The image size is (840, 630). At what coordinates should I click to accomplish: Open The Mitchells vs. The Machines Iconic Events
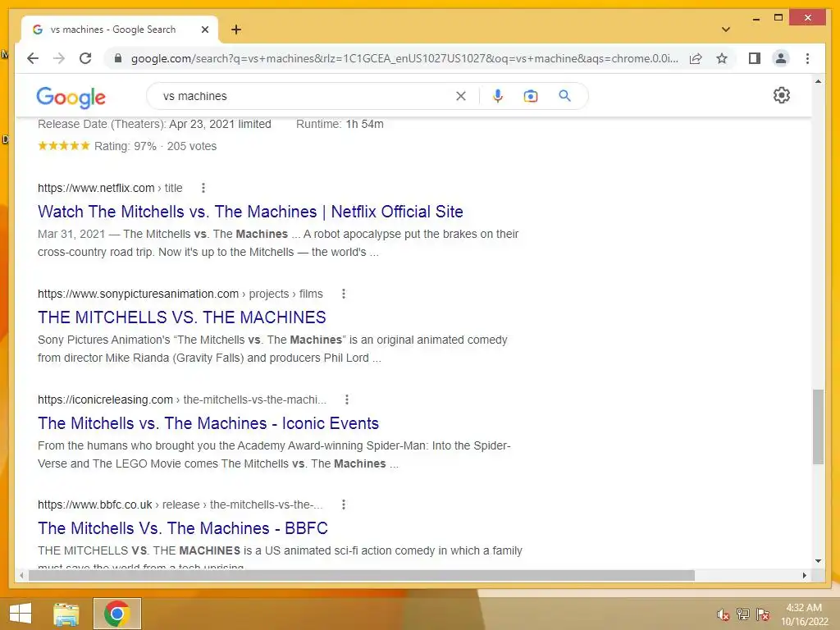point(208,423)
